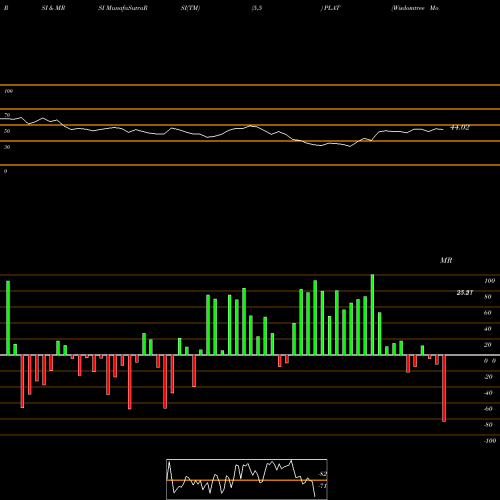Click the 'SI & MR' header text
This screenshot has width=500, height=500.
click(53, 8)
